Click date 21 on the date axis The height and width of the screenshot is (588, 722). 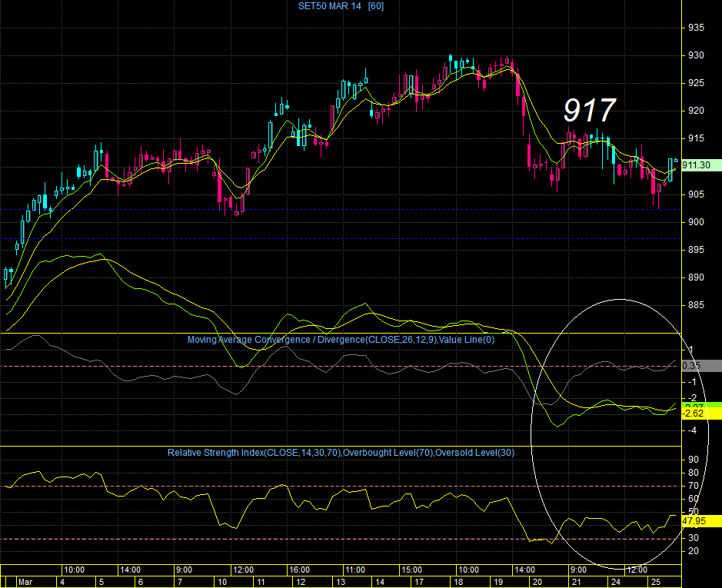[577, 582]
